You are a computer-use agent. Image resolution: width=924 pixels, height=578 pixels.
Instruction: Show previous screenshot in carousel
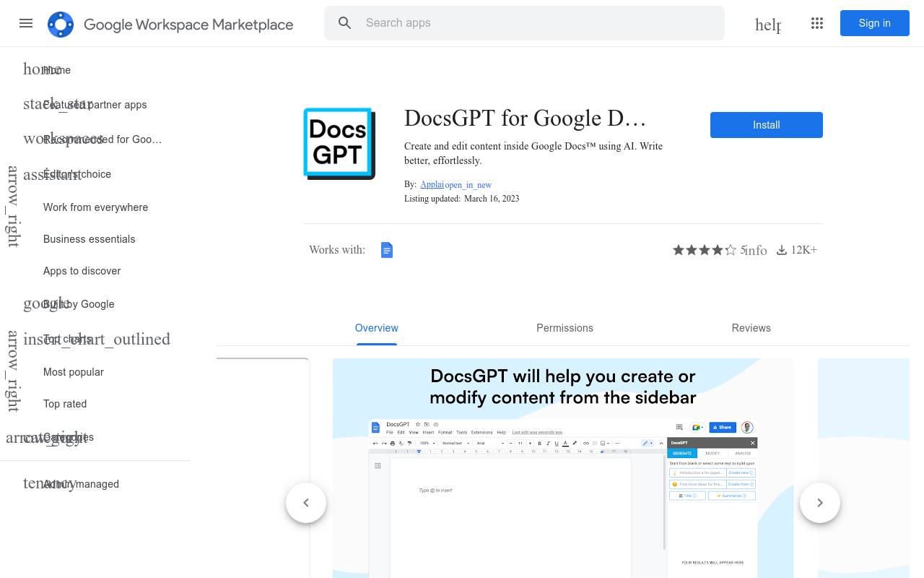(306, 503)
